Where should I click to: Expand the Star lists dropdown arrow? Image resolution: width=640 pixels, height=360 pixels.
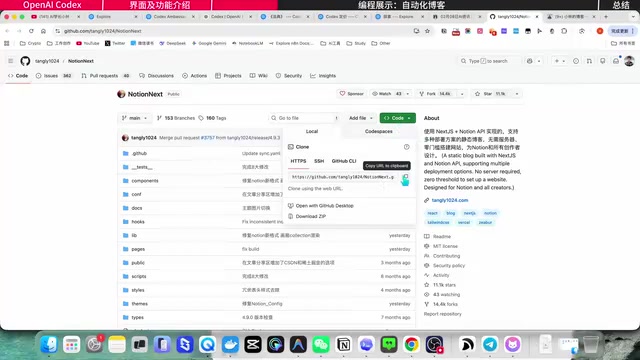(x=517, y=94)
